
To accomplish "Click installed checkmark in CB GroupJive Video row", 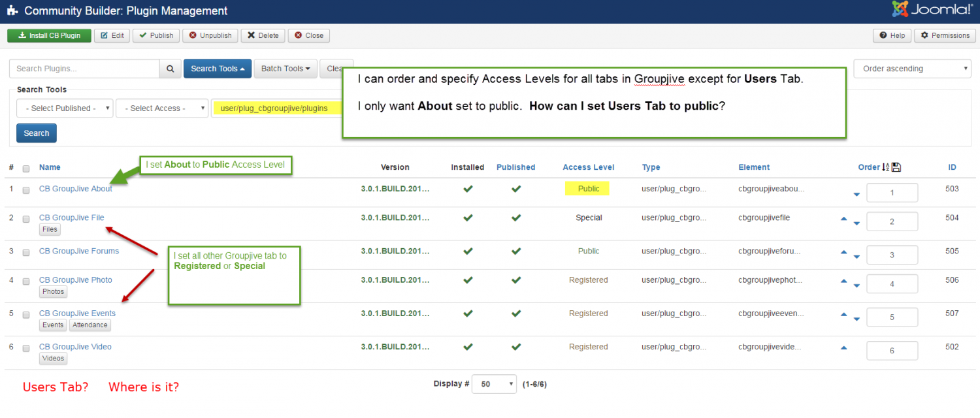I will tap(468, 347).
